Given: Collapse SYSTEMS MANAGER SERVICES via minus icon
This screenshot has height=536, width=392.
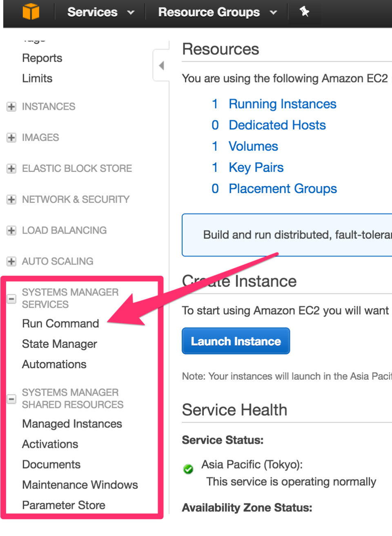Looking at the screenshot, I should (11, 298).
